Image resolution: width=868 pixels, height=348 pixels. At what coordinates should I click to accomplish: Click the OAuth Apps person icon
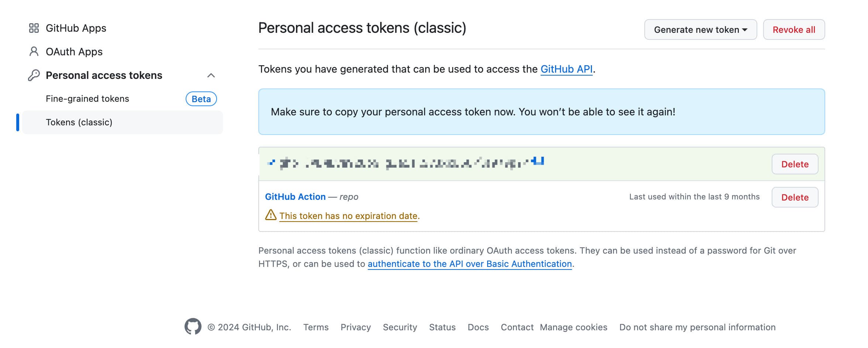[x=34, y=52]
